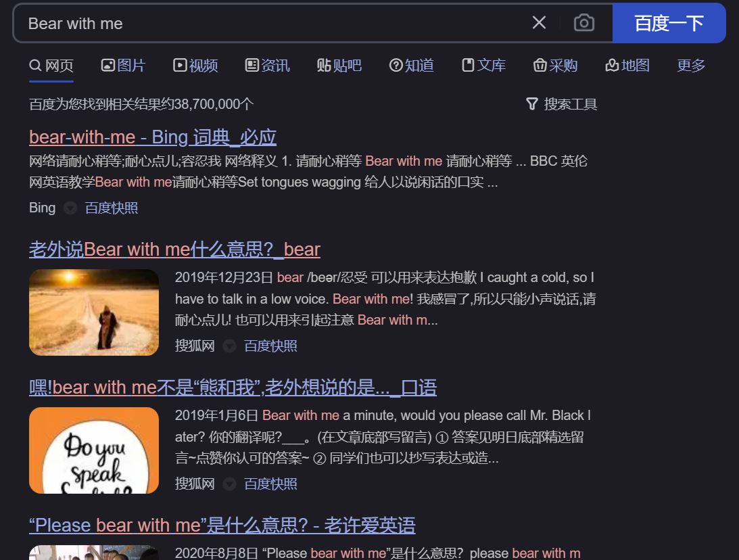Click the 文库 document icon

click(468, 65)
